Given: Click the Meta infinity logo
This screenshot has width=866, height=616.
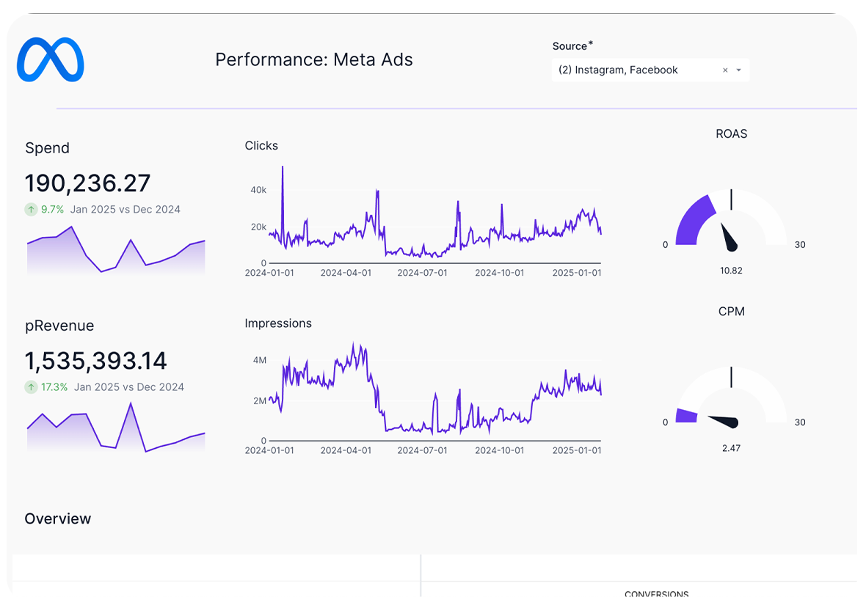Looking at the screenshot, I should tap(50, 59).
